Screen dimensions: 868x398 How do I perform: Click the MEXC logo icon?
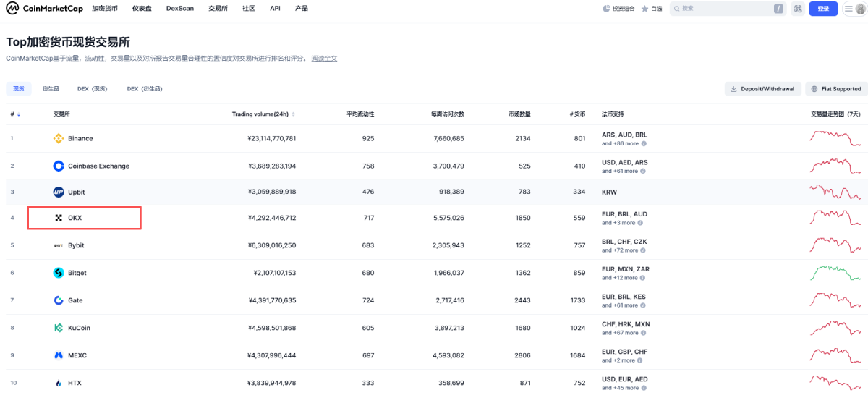[59, 355]
